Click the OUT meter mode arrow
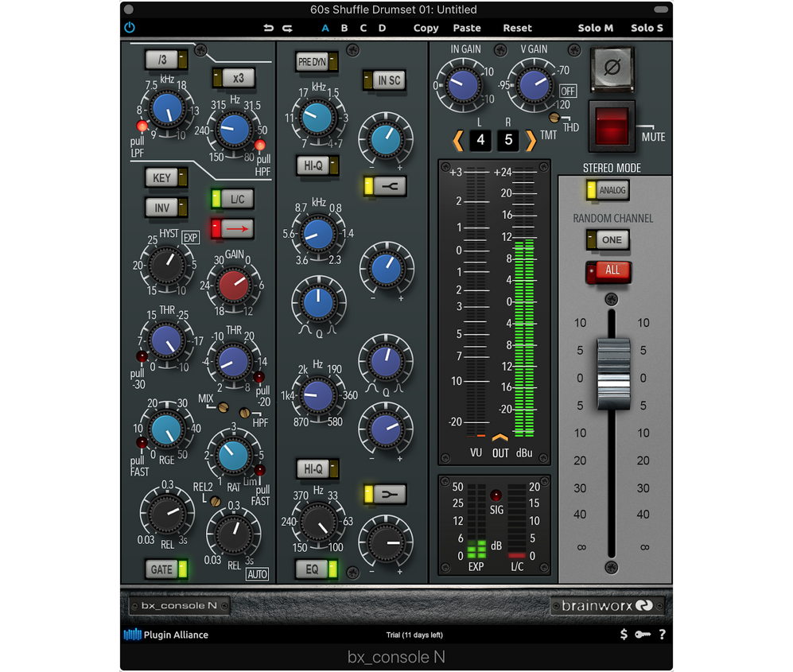 [500, 437]
